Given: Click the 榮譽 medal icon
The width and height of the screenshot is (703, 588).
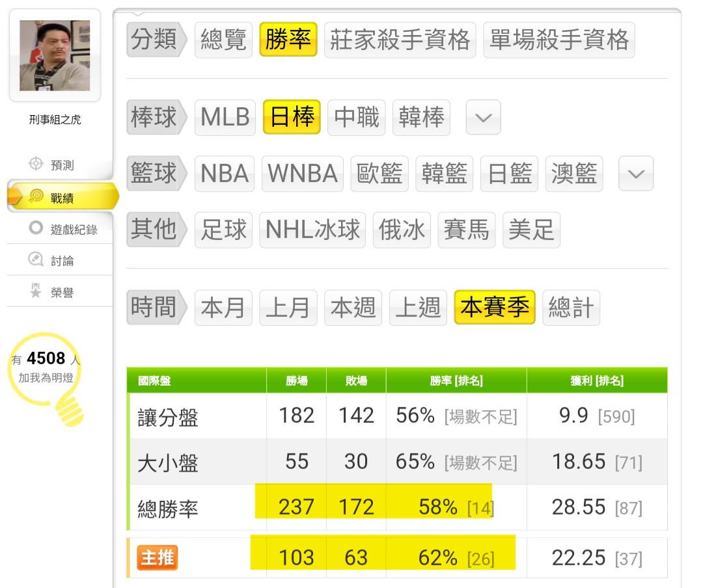Looking at the screenshot, I should click(35, 291).
